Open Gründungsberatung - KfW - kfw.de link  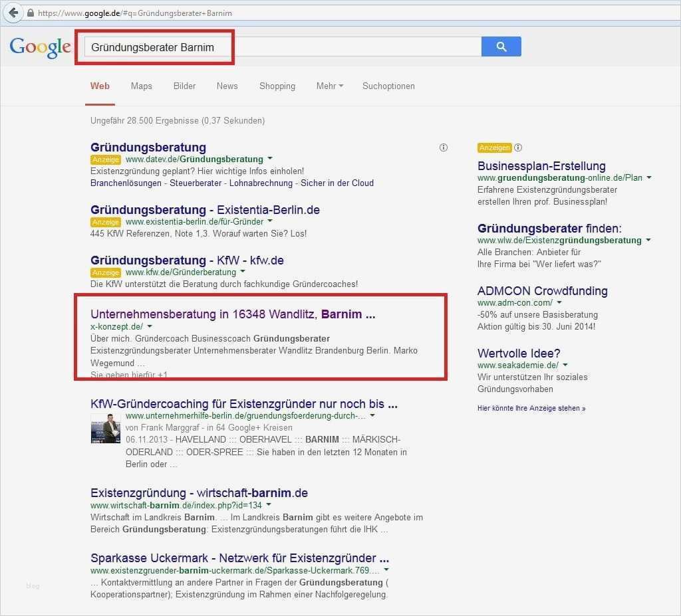point(187,260)
